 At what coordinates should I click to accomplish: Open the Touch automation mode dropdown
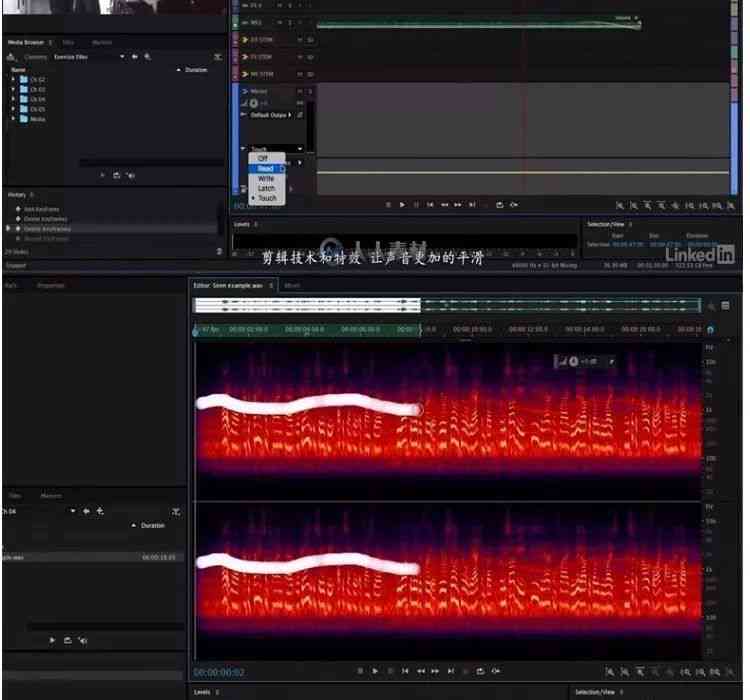(276, 149)
